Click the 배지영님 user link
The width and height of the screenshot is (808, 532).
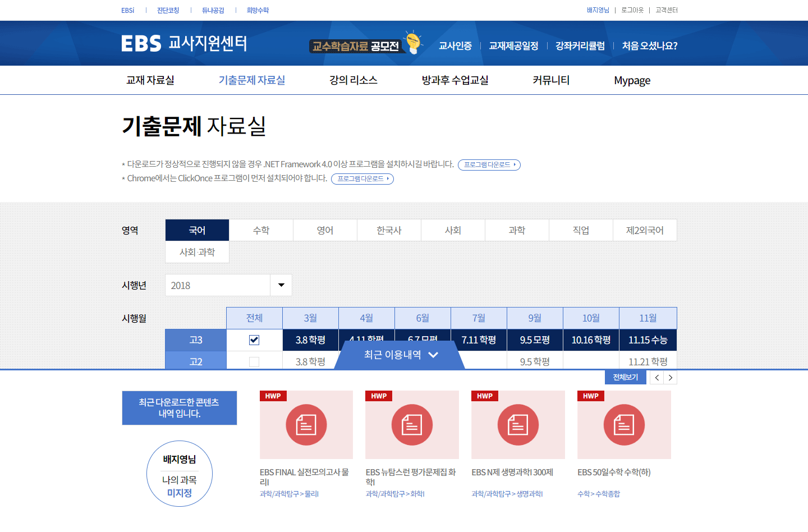coord(598,10)
